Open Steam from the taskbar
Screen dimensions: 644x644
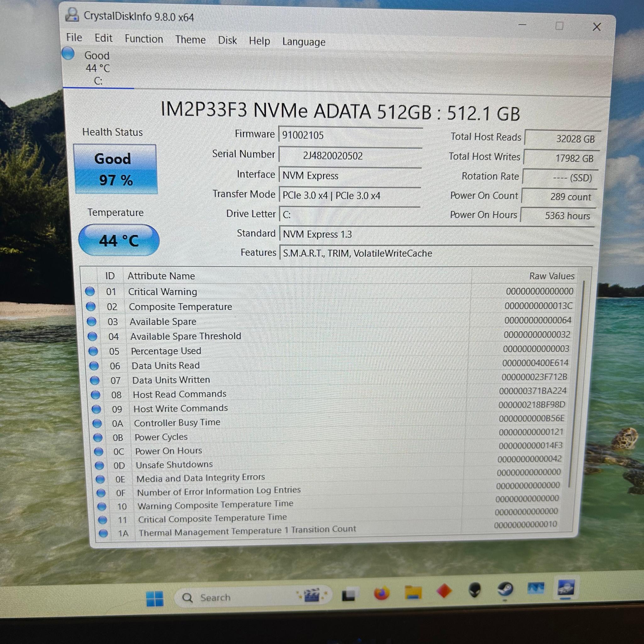(505, 589)
